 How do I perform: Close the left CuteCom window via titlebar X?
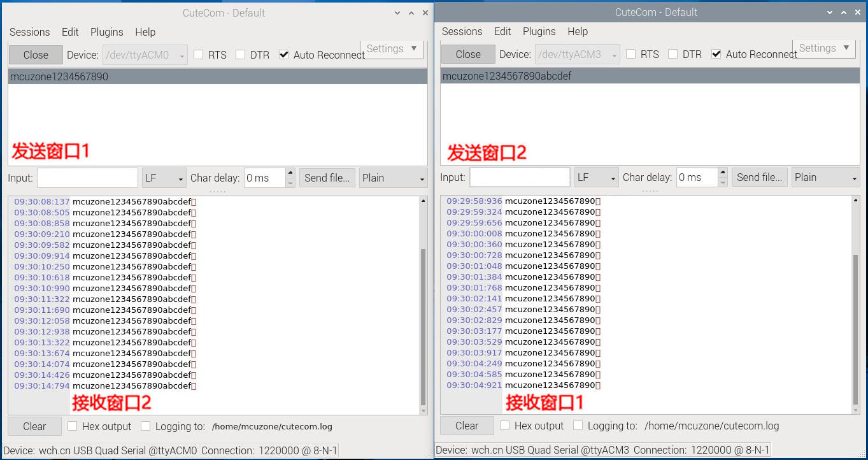[x=425, y=13]
